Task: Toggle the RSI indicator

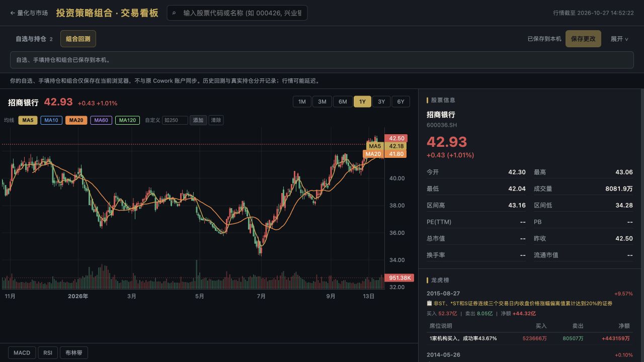Action: coord(48,352)
